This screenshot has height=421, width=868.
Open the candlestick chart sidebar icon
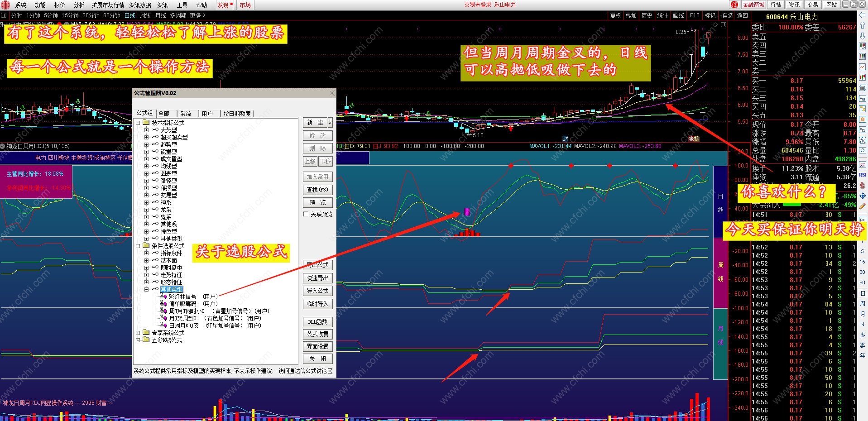click(863, 77)
